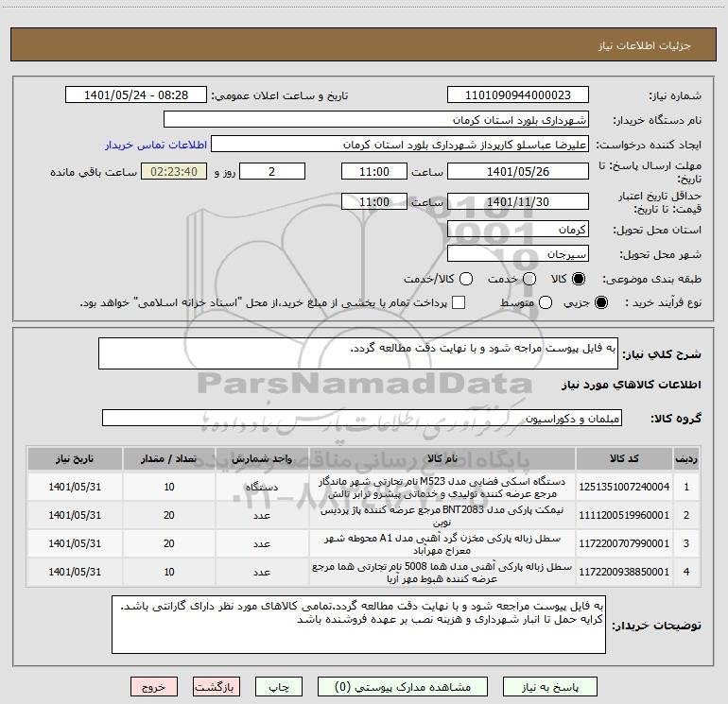Viewport: 728px width, 704px height.
Task: Click the A1 round iron trash bin item name
Action: [442, 544]
